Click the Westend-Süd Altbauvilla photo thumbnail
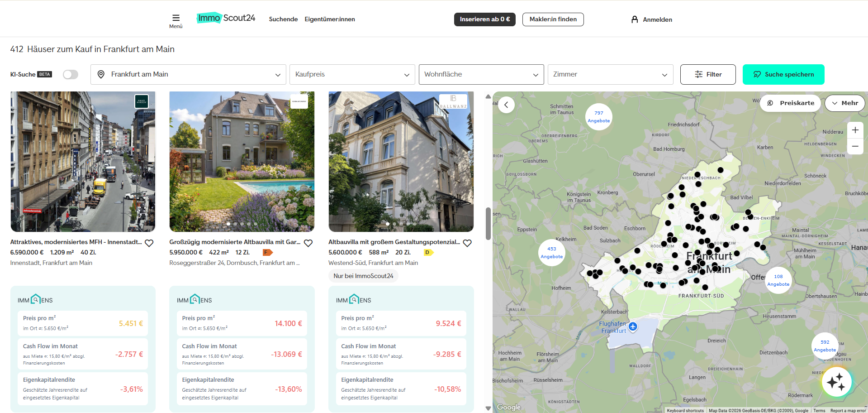 click(x=401, y=162)
